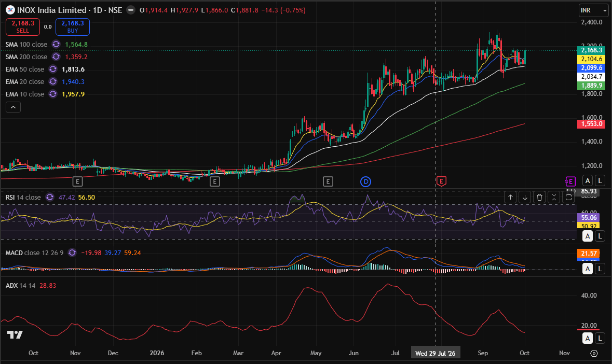The height and width of the screenshot is (364, 612).
Task: Open chart settings gear icon
Action: tap(594, 353)
